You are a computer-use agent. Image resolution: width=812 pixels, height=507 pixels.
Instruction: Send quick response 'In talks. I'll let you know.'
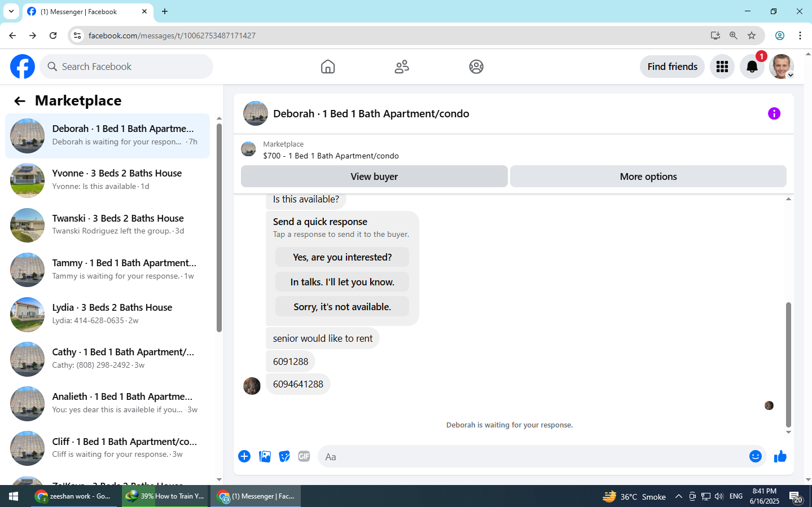coord(342,282)
